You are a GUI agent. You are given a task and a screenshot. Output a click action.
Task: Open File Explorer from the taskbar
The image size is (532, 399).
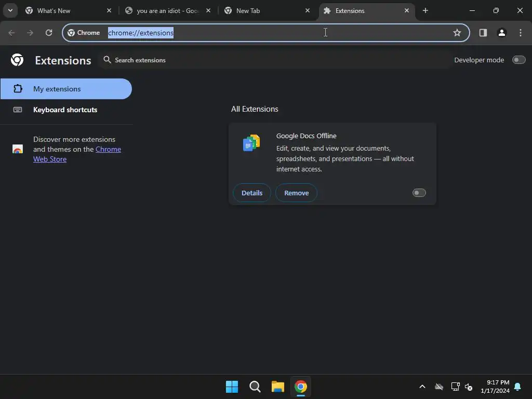pyautogui.click(x=277, y=387)
